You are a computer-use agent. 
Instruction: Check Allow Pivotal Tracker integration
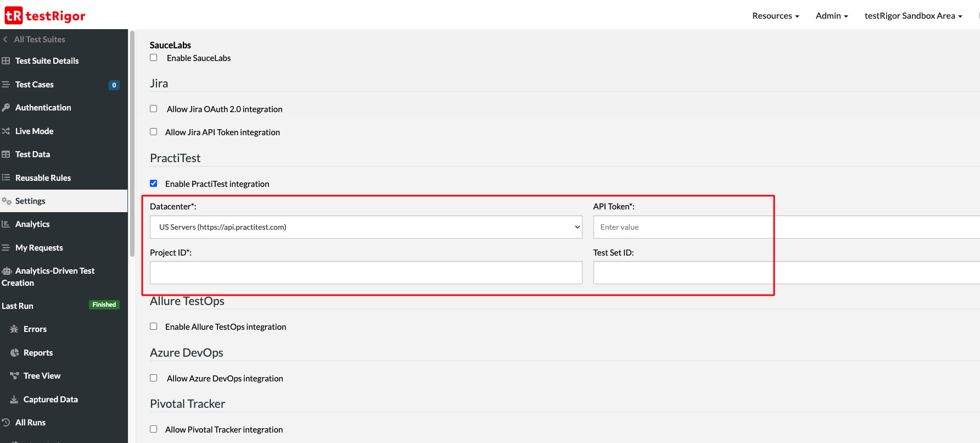tap(154, 429)
